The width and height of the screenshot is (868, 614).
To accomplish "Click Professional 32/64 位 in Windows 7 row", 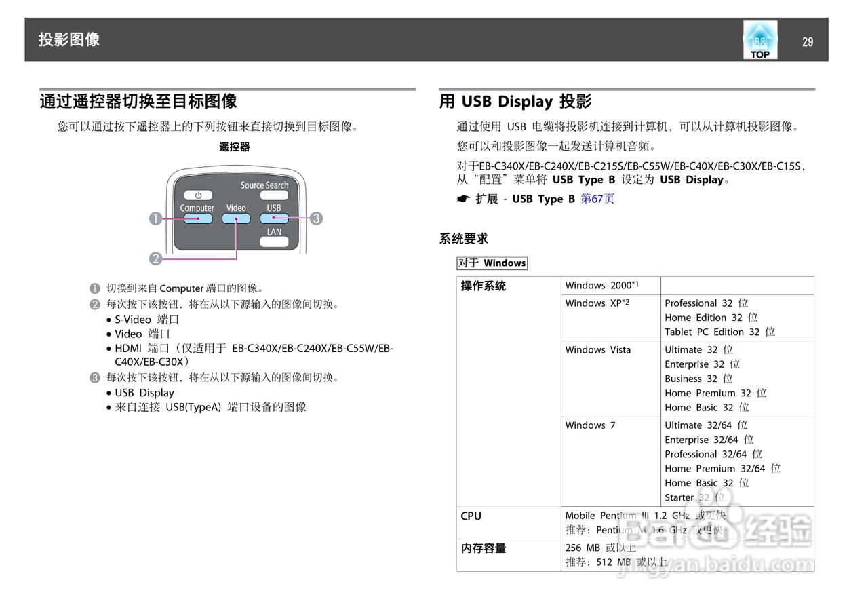I will pyautogui.click(x=713, y=454).
